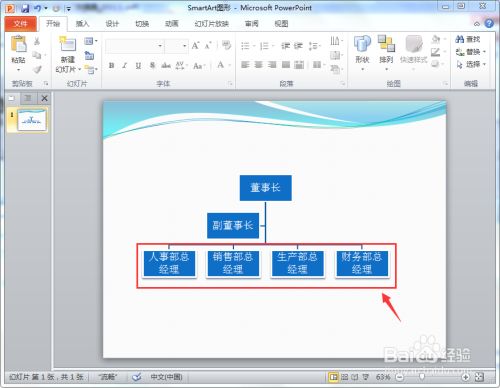This screenshot has height=388, width=500.
Task: Click the Increase font size icon
Action: point(195,45)
